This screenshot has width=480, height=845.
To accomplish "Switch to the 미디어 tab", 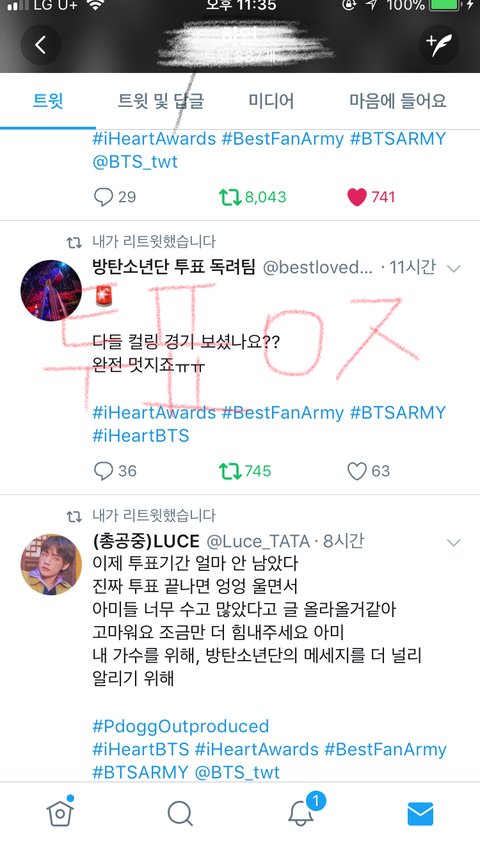I will (x=271, y=101).
